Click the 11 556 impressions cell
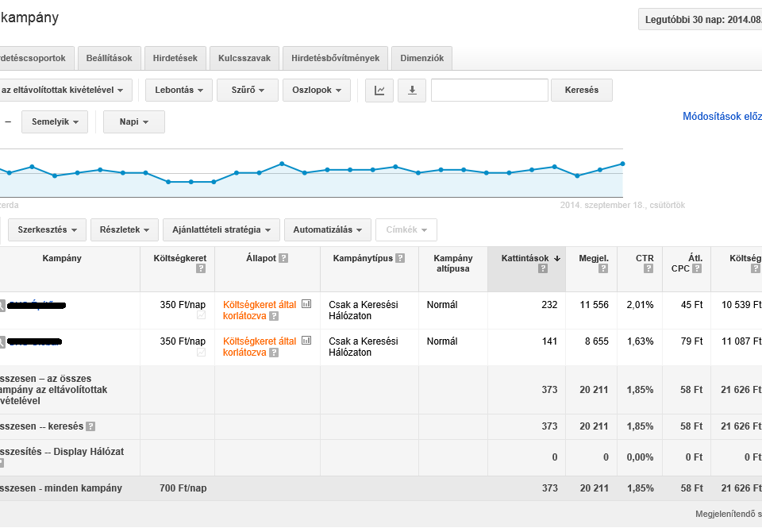 click(594, 305)
